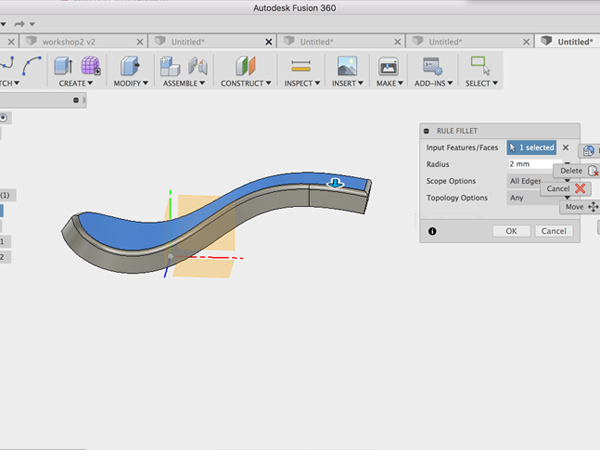Click the blue radius arrow manipulator on model

pos(336,183)
